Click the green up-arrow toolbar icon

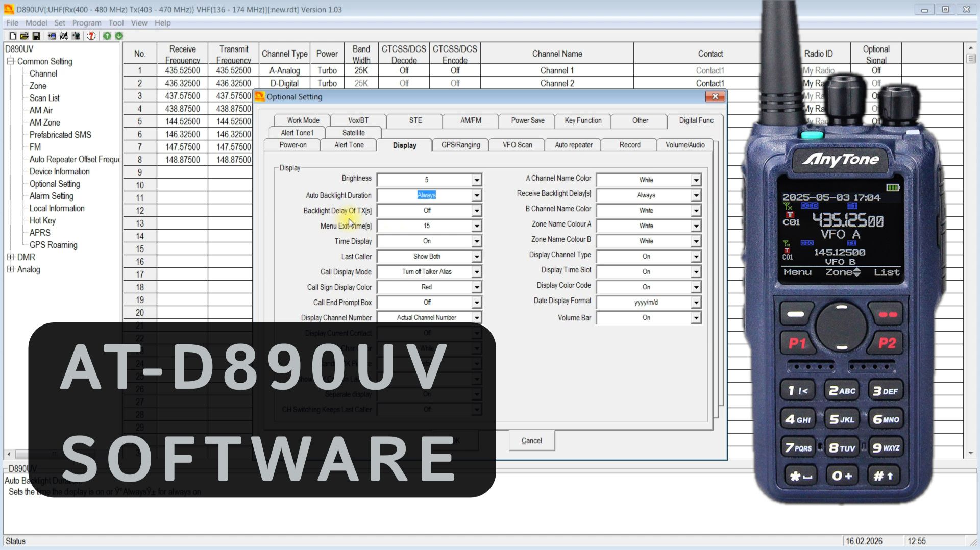107,36
